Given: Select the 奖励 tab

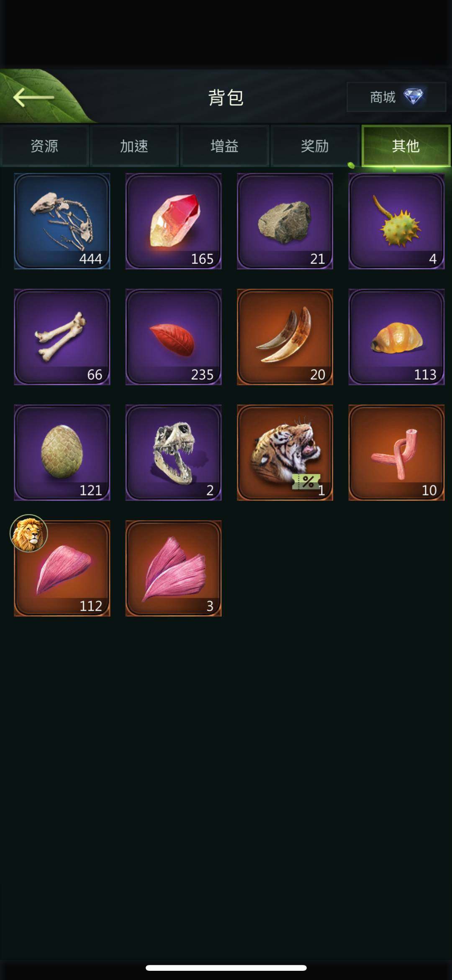Looking at the screenshot, I should point(315,146).
